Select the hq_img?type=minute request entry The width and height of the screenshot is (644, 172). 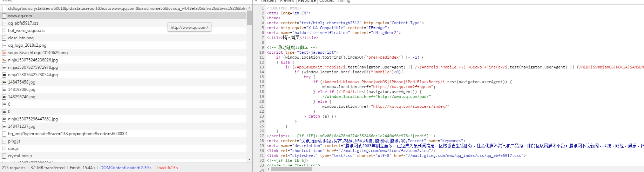pos(123,134)
